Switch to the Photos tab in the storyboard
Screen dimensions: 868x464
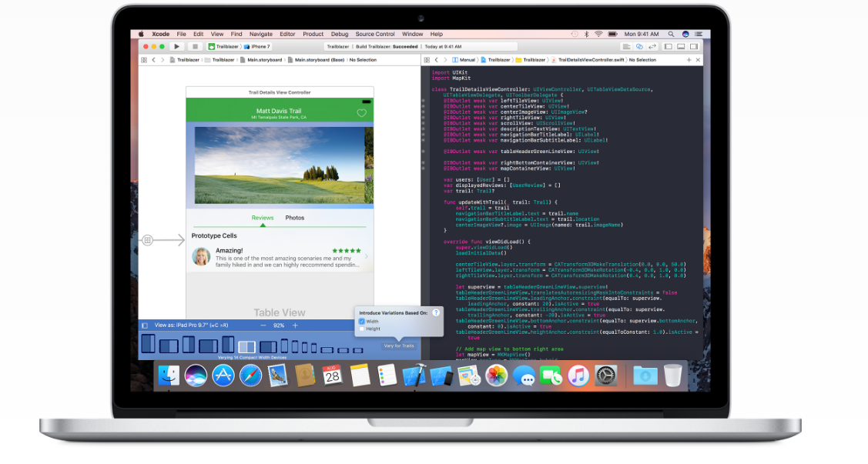click(x=295, y=218)
